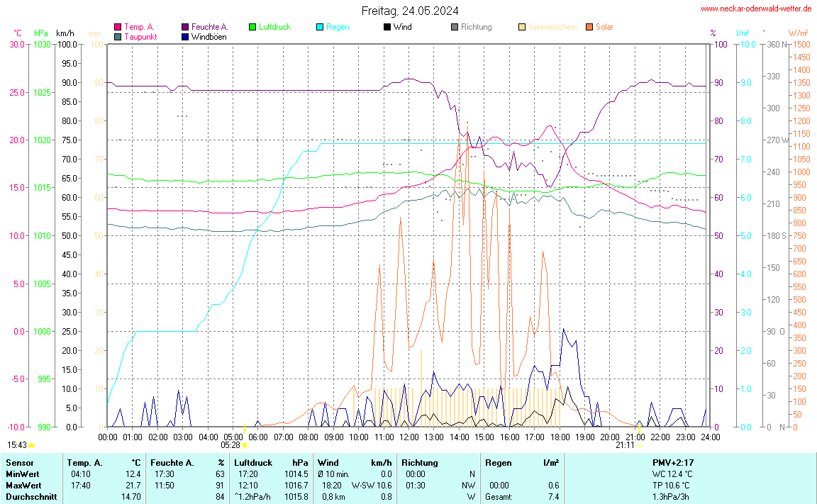Click the chart title Freitag, 24.05.2024
817x504 pixels.
409,11
